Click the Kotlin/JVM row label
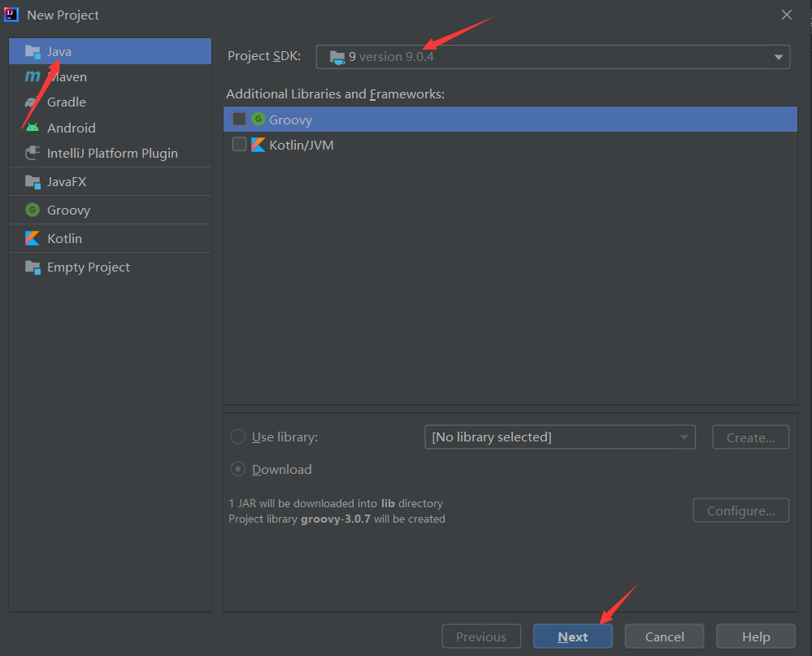The width and height of the screenshot is (812, 656). [x=302, y=145]
